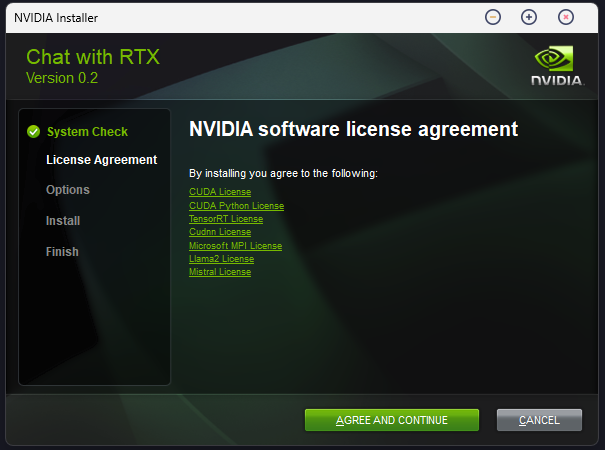This screenshot has height=450, width=605.
Task: Click the NVIDIA software license agreement heading
Action: point(353,129)
